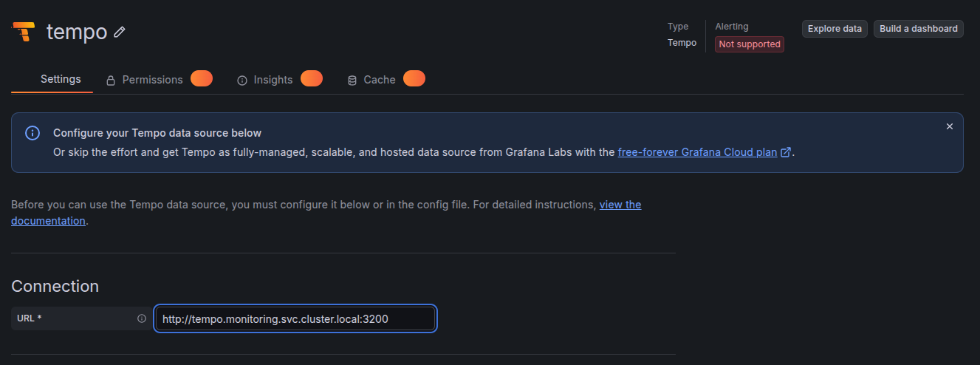Click the database icon beside Cache

[352, 80]
